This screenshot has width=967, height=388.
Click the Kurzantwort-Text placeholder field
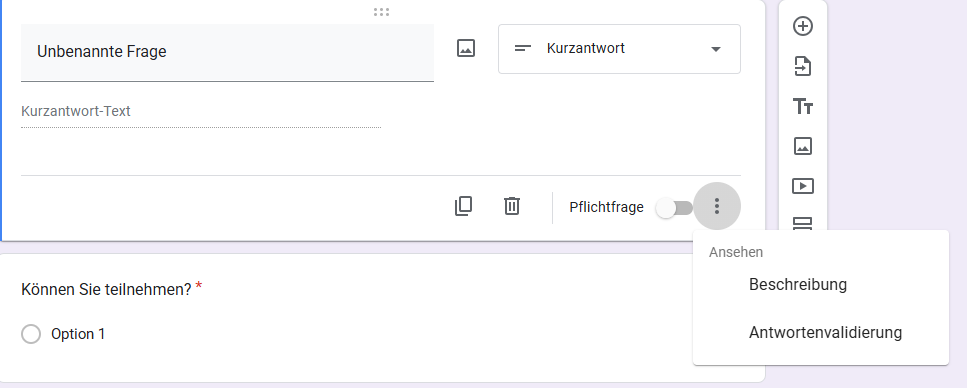pyautogui.click(x=200, y=112)
